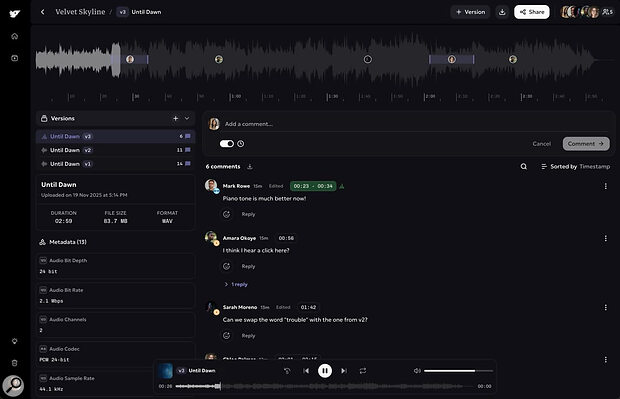Viewport: 620px width, 399px height.
Task: Open Velvet Skyline project breadcrumb
Action: (x=80, y=12)
